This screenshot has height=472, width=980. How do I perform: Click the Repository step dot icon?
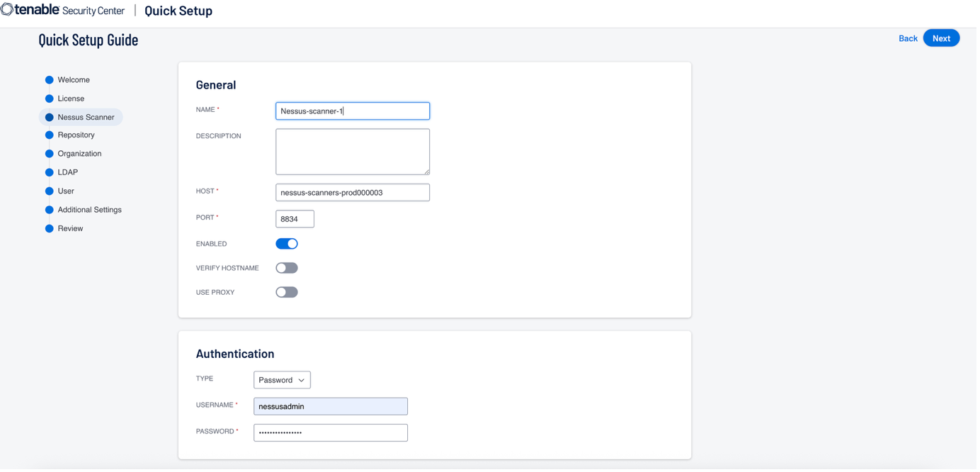click(50, 135)
